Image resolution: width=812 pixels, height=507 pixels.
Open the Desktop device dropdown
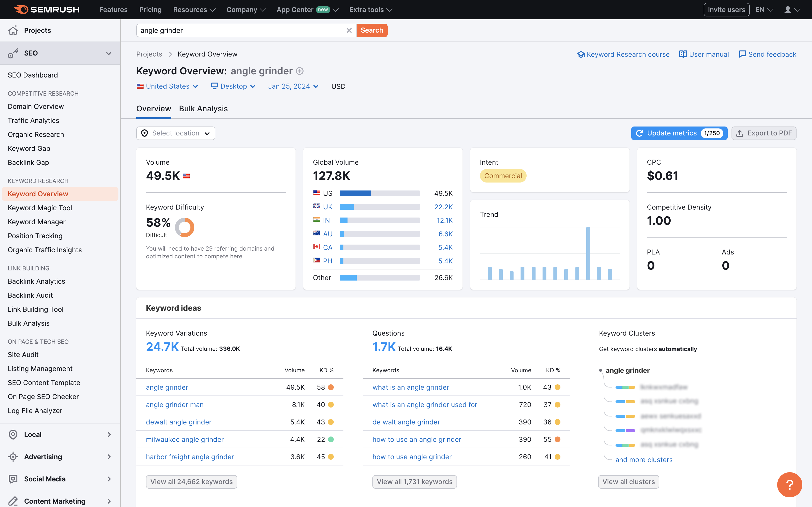click(x=234, y=86)
